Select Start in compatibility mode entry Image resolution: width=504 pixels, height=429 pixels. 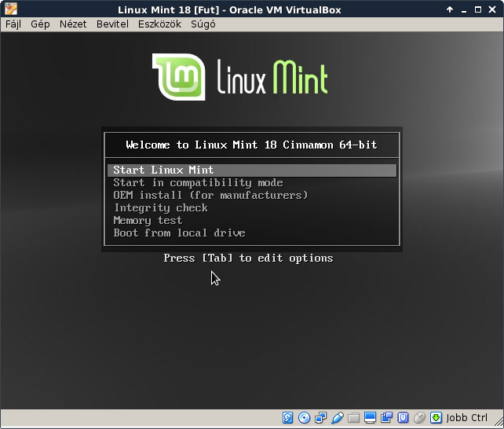click(x=252, y=182)
